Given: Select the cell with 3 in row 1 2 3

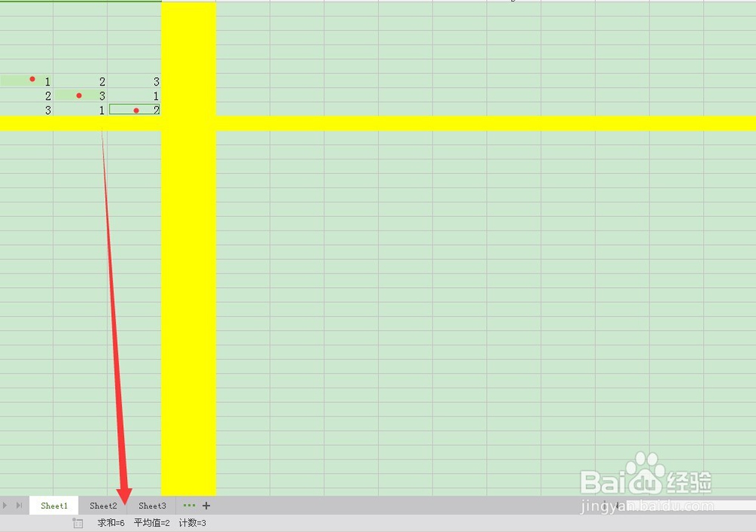Looking at the screenshot, I should point(134,81).
